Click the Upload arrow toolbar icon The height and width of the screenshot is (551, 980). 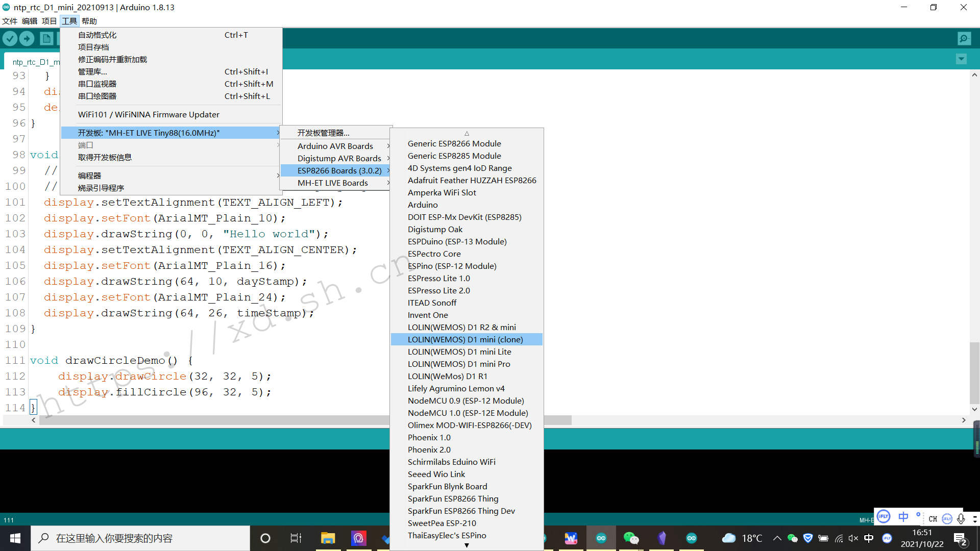27,39
